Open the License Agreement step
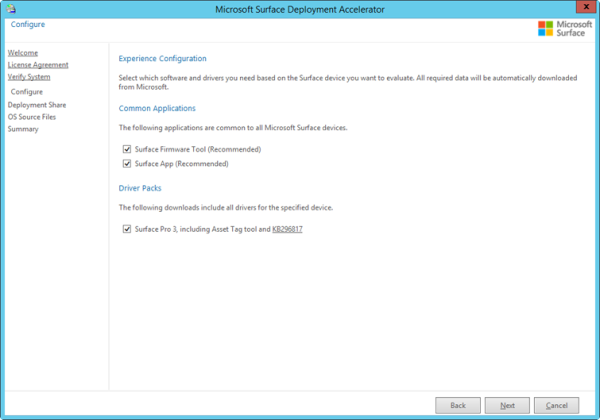 (x=38, y=65)
